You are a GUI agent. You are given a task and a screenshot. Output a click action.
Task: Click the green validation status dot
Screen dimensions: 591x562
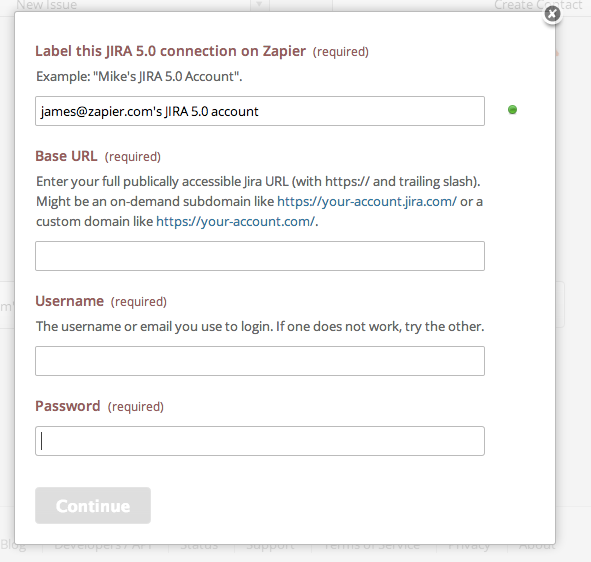click(512, 110)
